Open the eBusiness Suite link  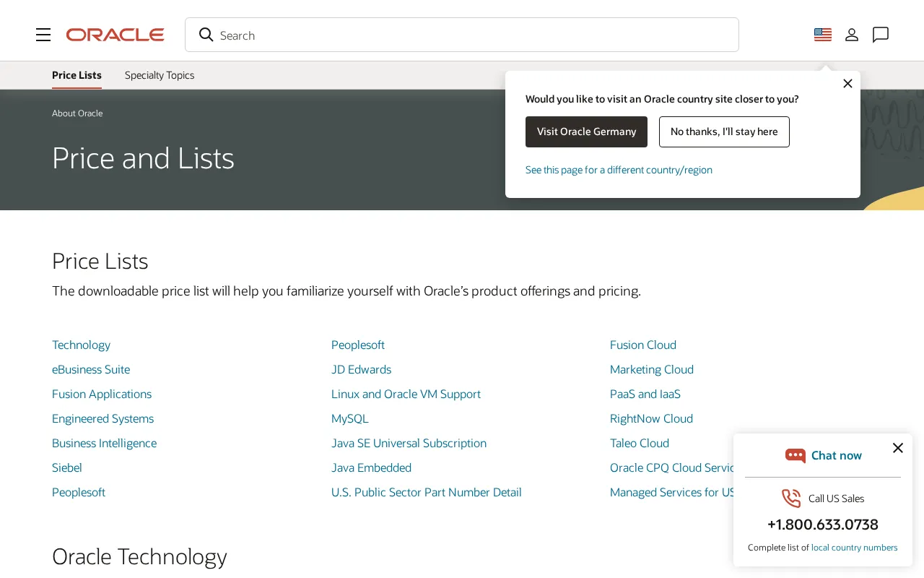(91, 369)
